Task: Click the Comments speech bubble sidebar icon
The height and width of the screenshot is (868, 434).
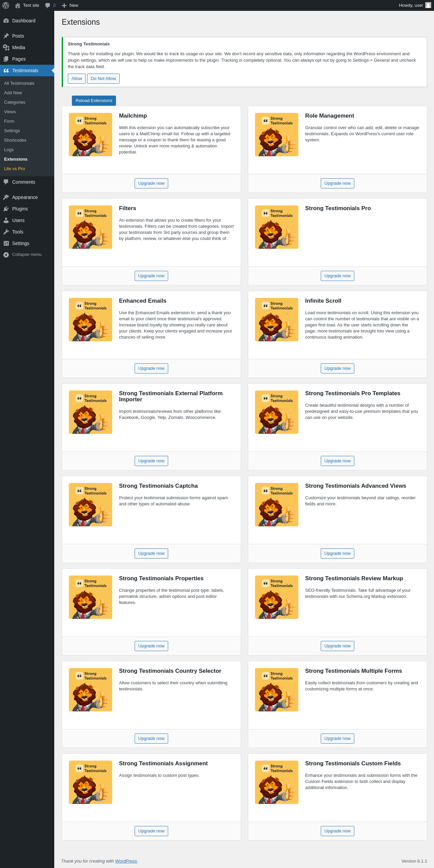Action: click(6, 182)
